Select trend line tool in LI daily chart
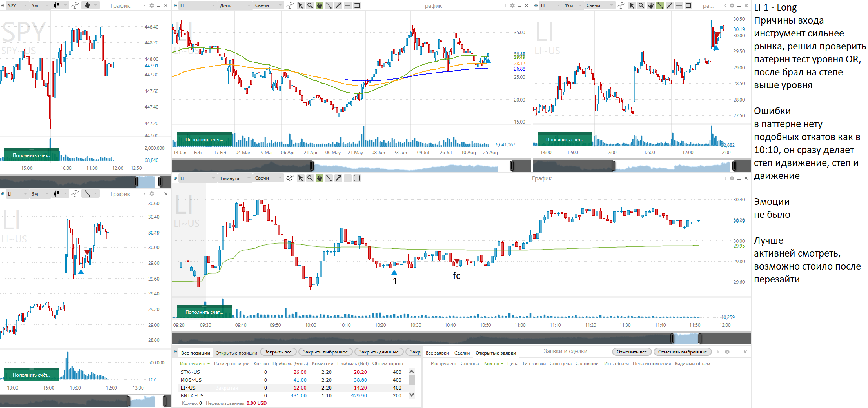The width and height of the screenshot is (868, 408). point(329,5)
